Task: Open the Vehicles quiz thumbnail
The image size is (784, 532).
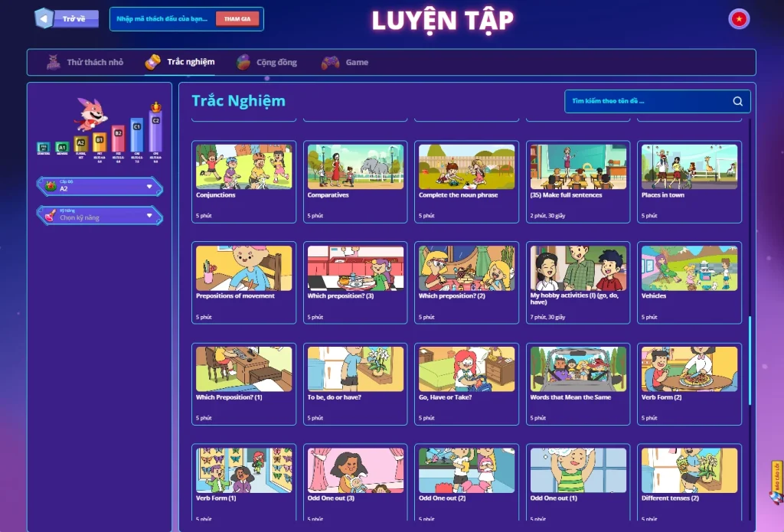Action: tap(690, 268)
